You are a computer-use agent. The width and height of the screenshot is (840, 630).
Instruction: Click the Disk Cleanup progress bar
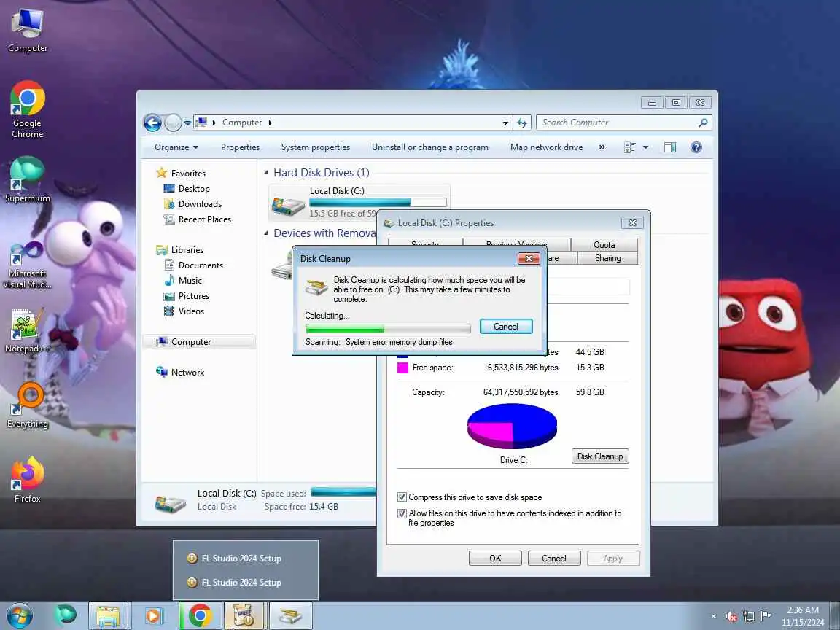click(388, 328)
